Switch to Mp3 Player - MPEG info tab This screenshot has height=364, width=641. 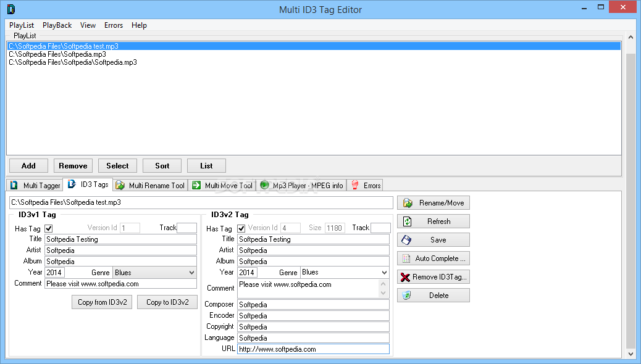point(302,186)
